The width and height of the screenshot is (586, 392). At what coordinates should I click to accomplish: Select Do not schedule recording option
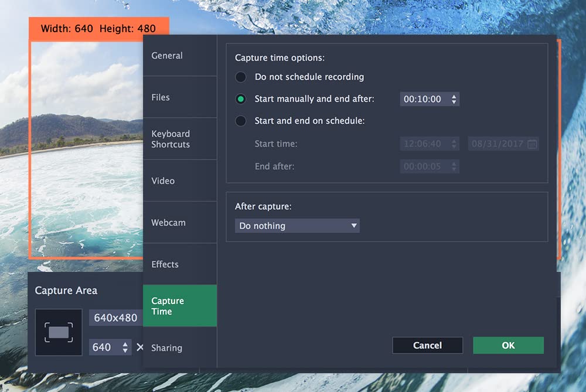point(241,77)
